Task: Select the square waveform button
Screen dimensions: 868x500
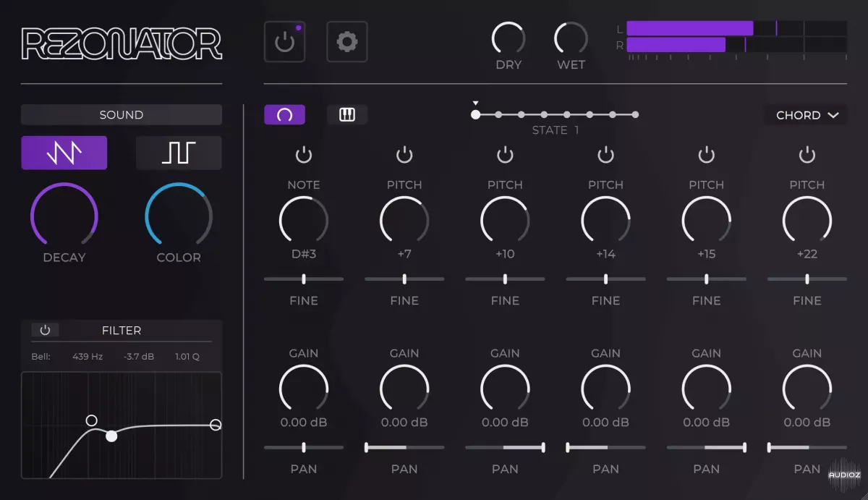Action: pos(179,153)
